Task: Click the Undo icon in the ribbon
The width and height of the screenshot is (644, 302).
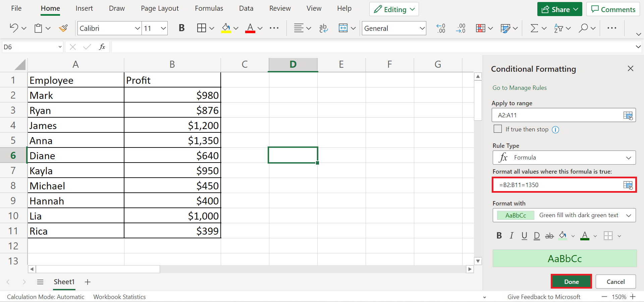Action: coord(14,28)
